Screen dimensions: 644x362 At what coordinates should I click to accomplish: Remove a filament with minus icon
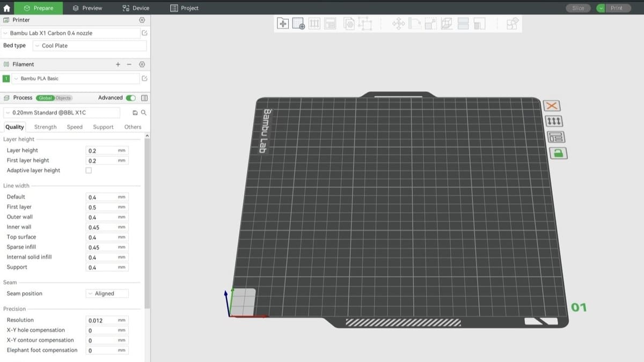pyautogui.click(x=129, y=64)
